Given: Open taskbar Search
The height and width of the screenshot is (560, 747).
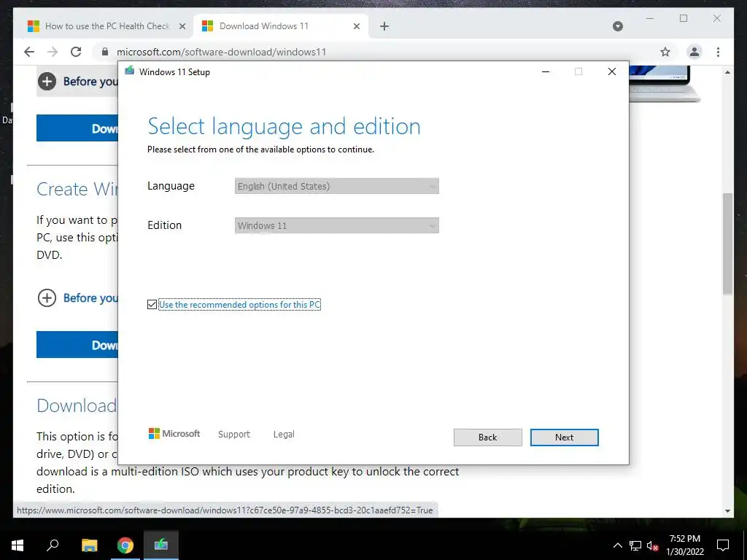Looking at the screenshot, I should coord(53,545).
